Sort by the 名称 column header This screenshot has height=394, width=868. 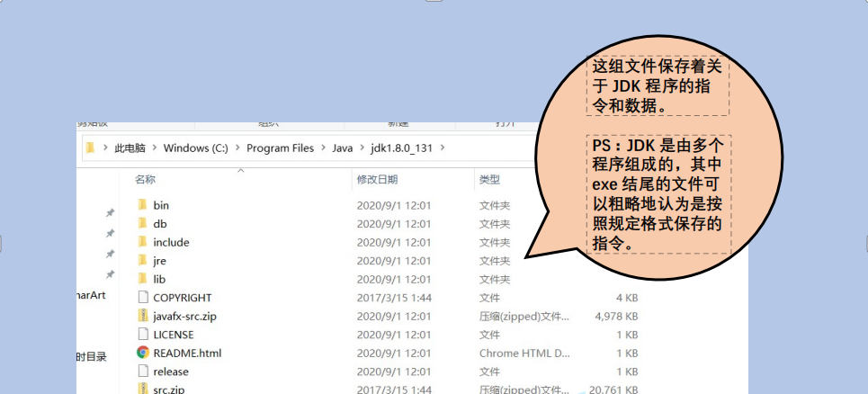[146, 179]
